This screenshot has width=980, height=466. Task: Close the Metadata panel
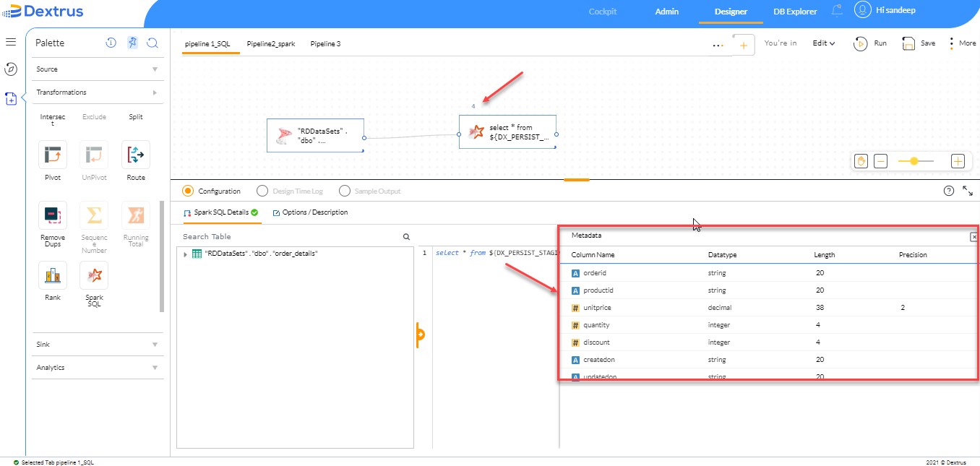pyautogui.click(x=973, y=237)
